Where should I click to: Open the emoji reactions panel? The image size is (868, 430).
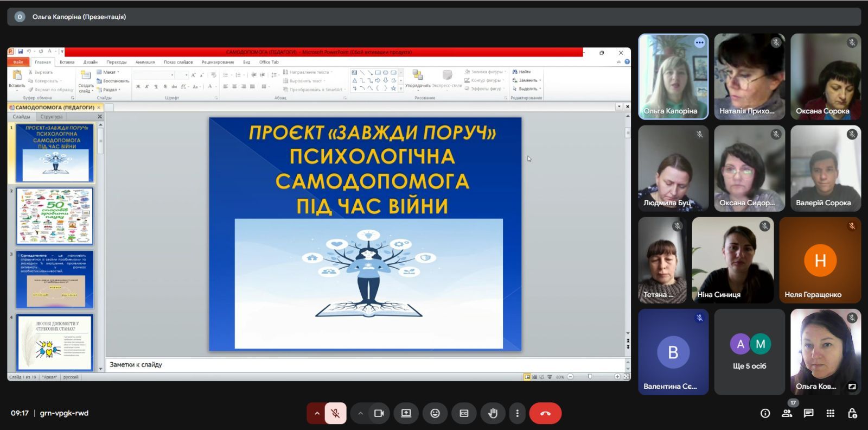click(x=435, y=413)
